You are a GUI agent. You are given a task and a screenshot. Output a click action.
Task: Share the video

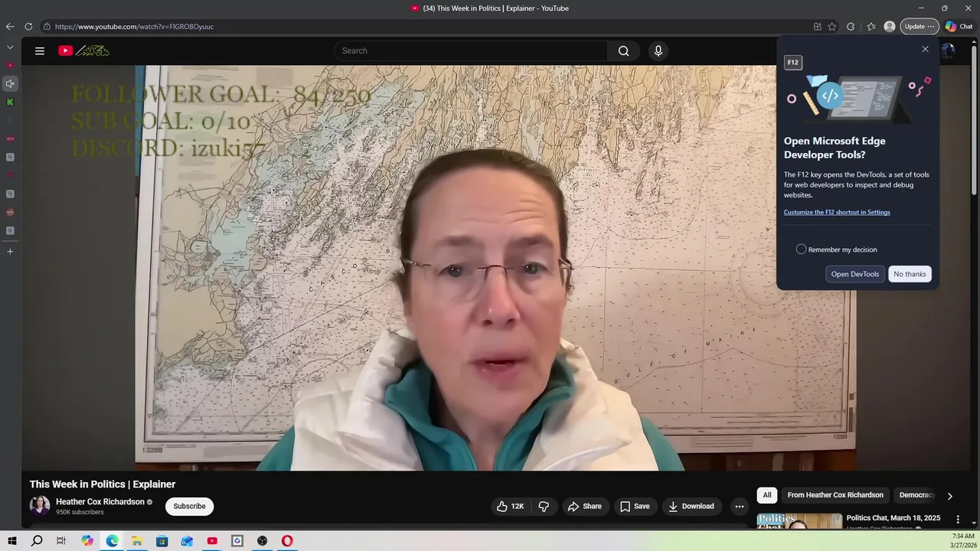pos(584,507)
